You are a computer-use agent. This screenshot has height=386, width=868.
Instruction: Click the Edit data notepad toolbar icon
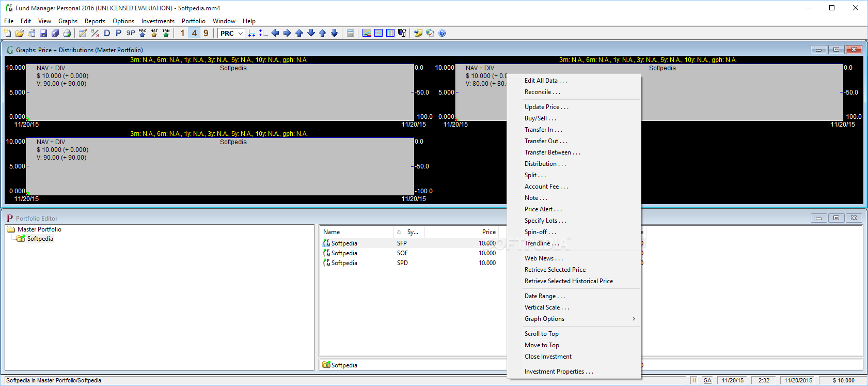click(83, 33)
